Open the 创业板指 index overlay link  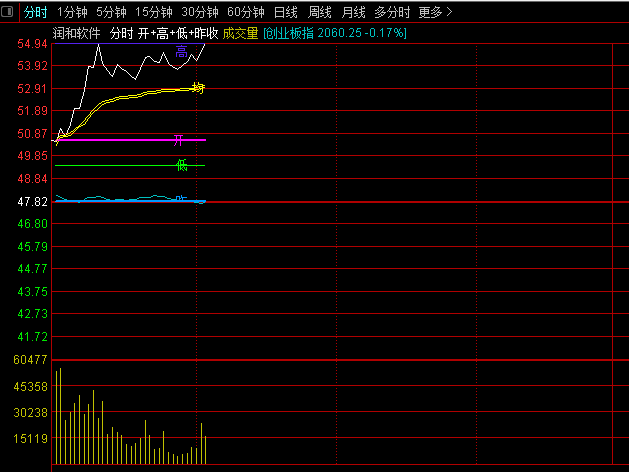(x=335, y=33)
